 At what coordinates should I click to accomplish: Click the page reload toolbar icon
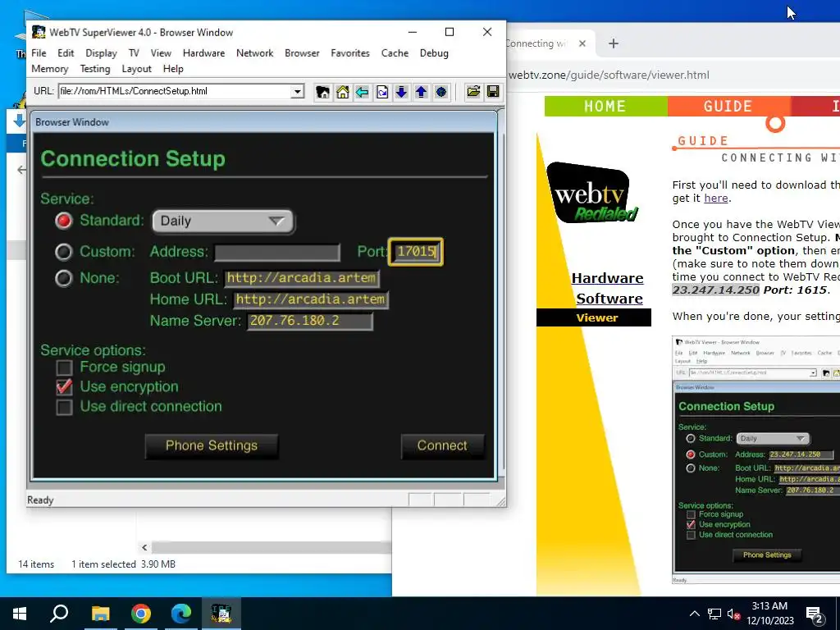coord(382,92)
